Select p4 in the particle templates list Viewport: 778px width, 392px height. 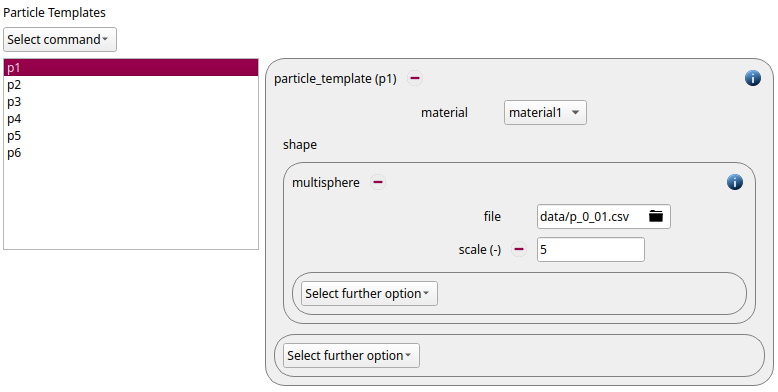point(131,119)
